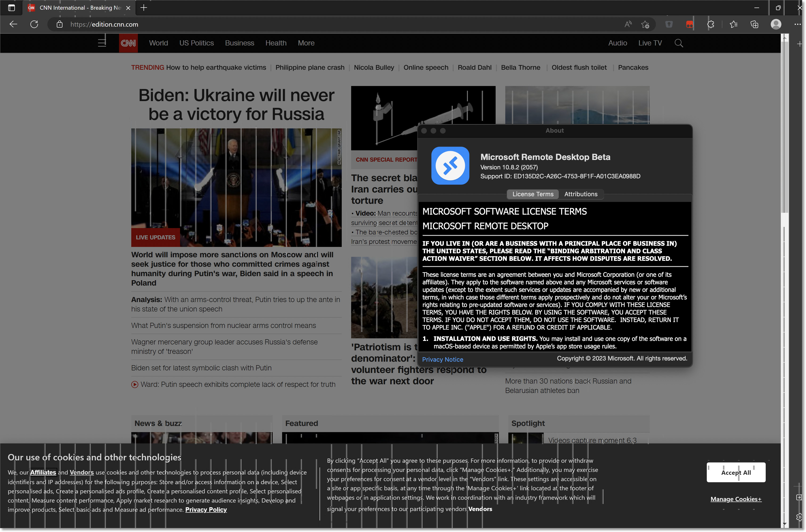Screen dimensions: 806x532
Task: Open trending How to help earthquake victims
Action: (x=216, y=68)
